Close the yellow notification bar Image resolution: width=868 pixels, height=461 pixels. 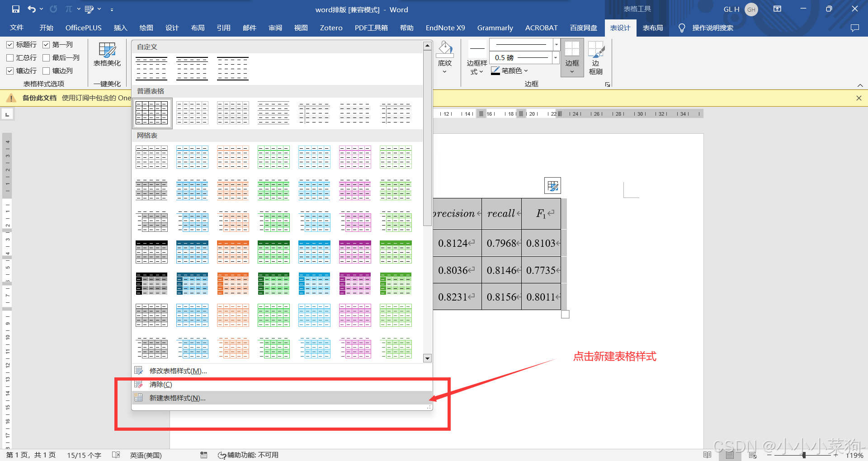click(859, 98)
